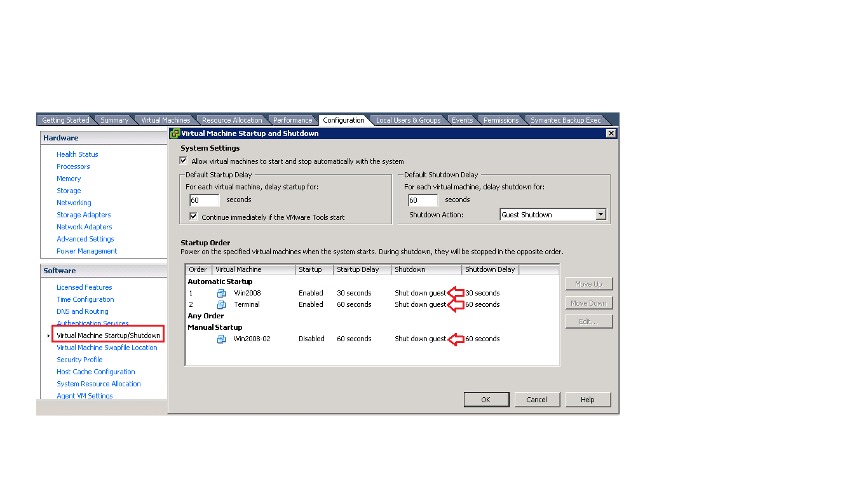Image resolution: width=868 pixels, height=488 pixels.
Task: Open the Symantec Backup Exec tab
Action: pos(565,120)
